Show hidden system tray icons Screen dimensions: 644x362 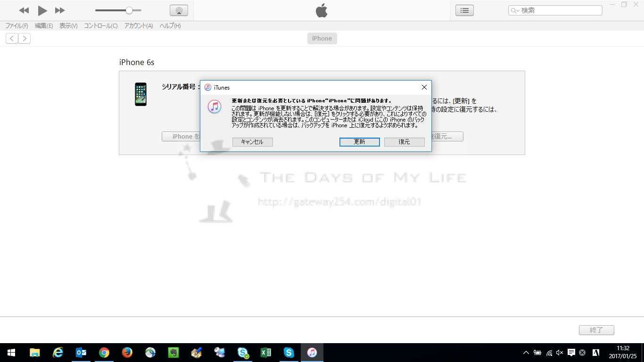tap(526, 353)
